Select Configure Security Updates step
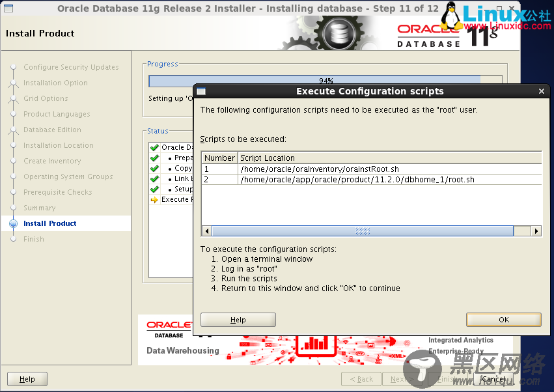Image resolution: width=554 pixels, height=392 pixels. [x=71, y=67]
